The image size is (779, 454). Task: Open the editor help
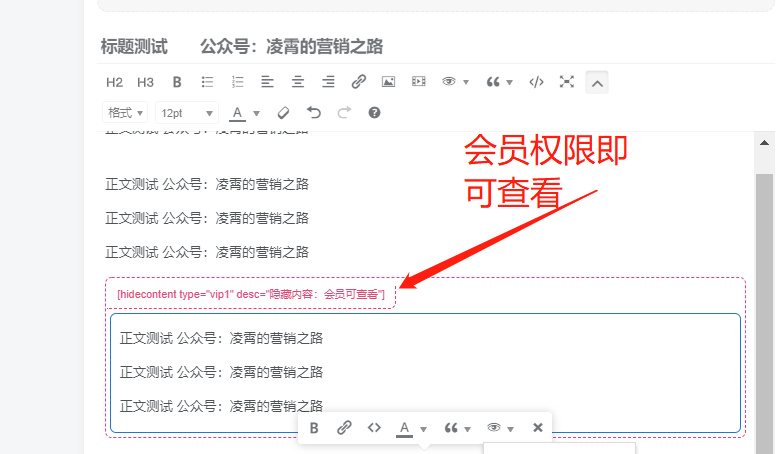(x=374, y=113)
